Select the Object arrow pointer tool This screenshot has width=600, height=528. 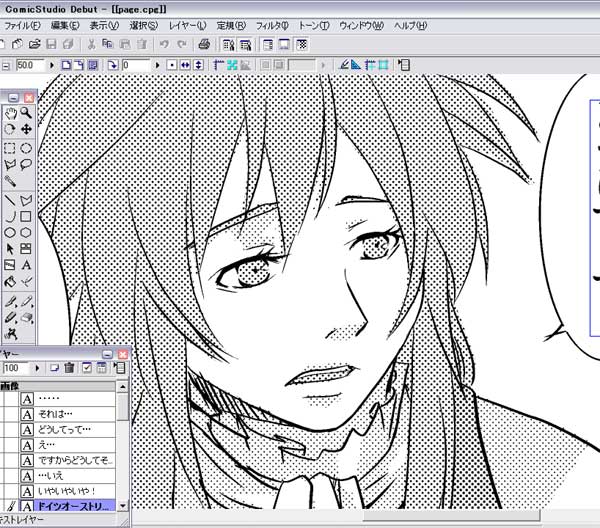(x=10, y=249)
